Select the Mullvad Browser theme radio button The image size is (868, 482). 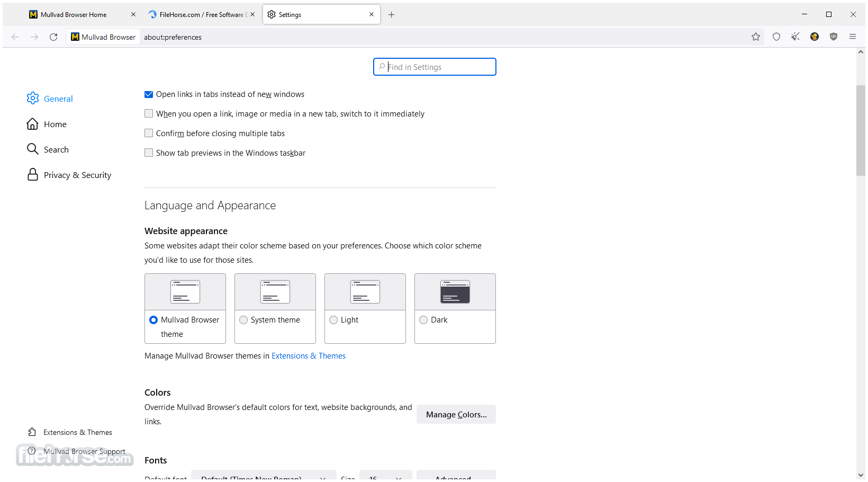tap(153, 320)
